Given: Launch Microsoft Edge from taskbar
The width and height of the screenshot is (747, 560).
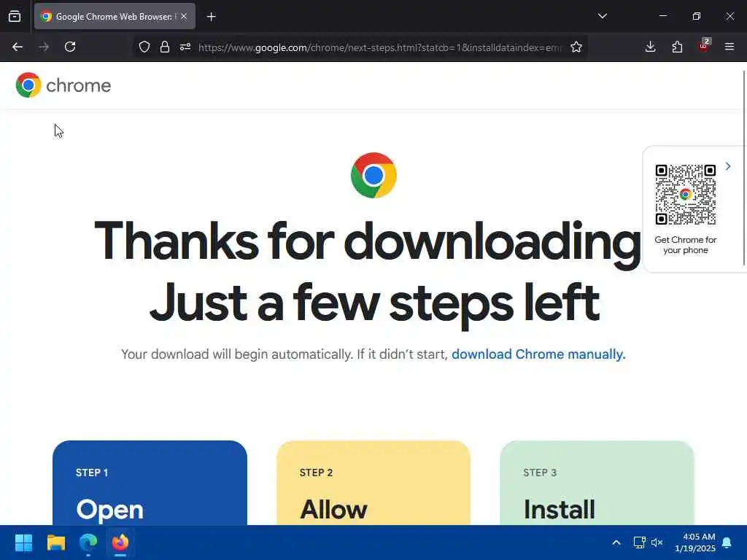Looking at the screenshot, I should 88,542.
